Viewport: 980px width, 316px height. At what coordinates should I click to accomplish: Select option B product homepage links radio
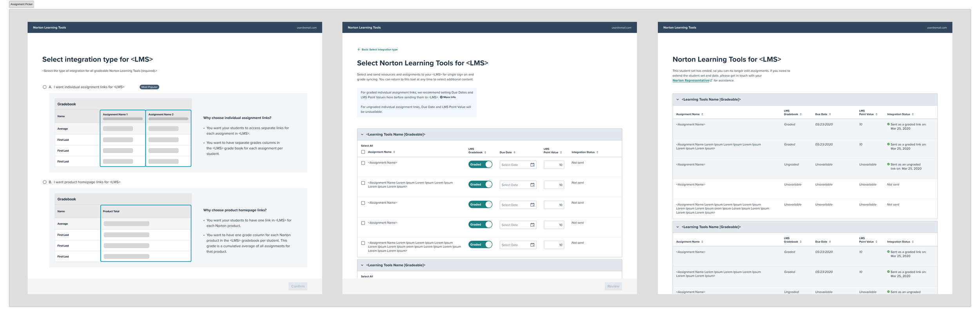tap(45, 182)
